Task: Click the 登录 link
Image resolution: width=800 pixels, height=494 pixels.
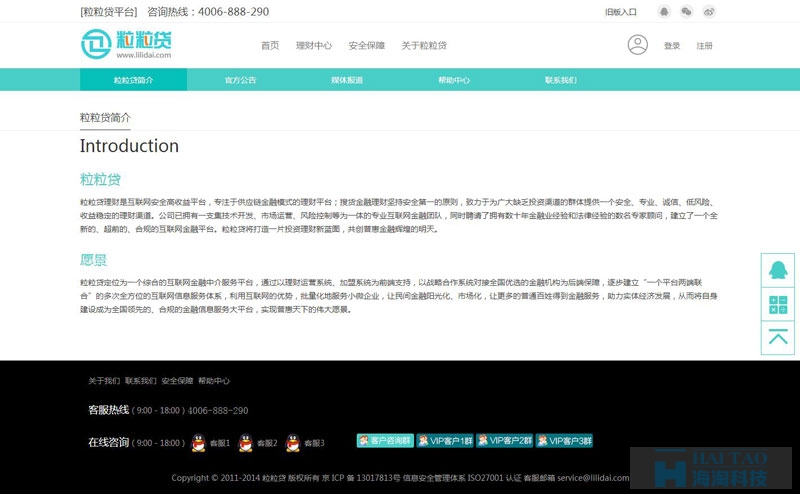Action: pyautogui.click(x=672, y=46)
